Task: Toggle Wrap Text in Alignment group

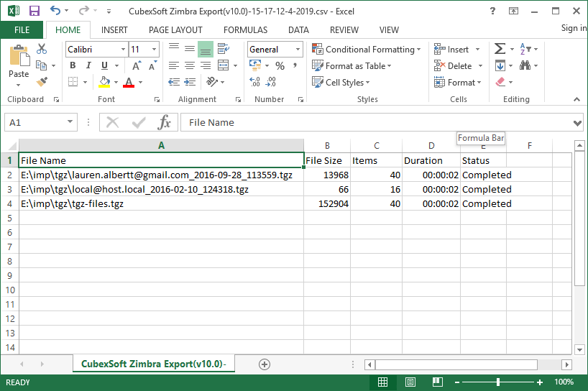Action: [x=224, y=49]
